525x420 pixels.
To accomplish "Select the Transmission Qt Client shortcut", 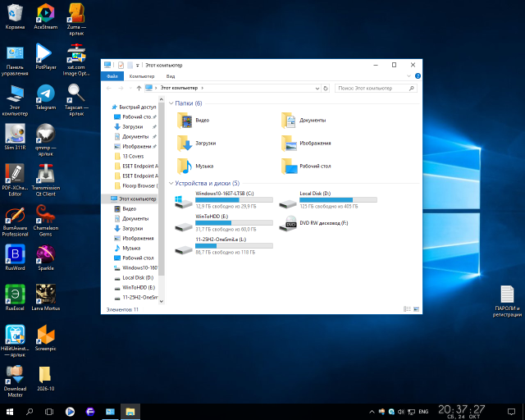I will tap(46, 180).
